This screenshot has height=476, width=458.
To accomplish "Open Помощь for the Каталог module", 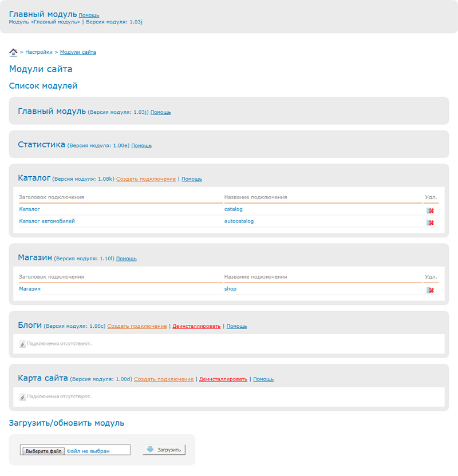I will tap(192, 179).
